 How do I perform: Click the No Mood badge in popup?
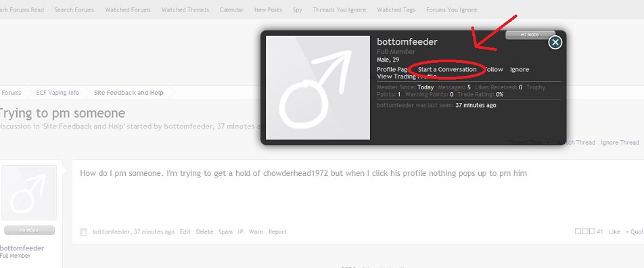pyautogui.click(x=530, y=35)
